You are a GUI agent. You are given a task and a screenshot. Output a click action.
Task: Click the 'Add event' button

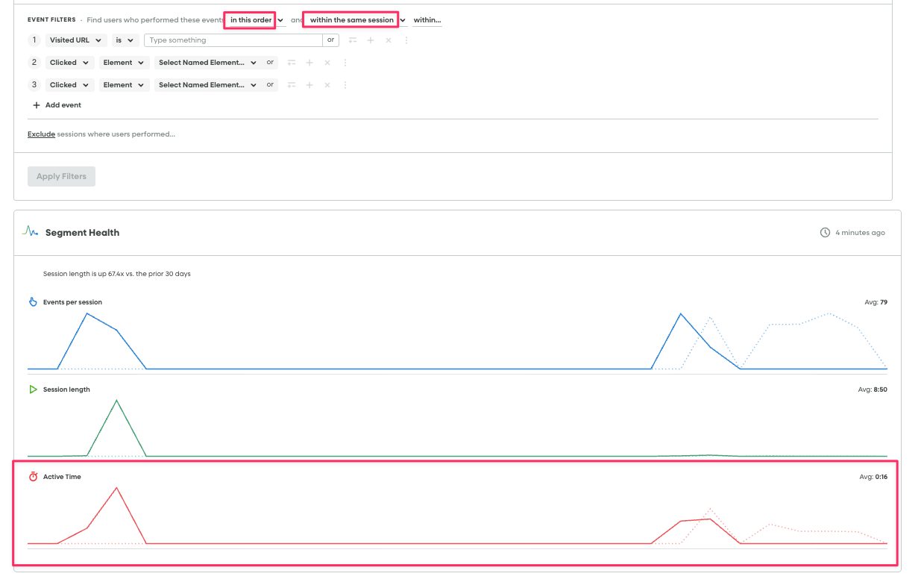click(57, 105)
